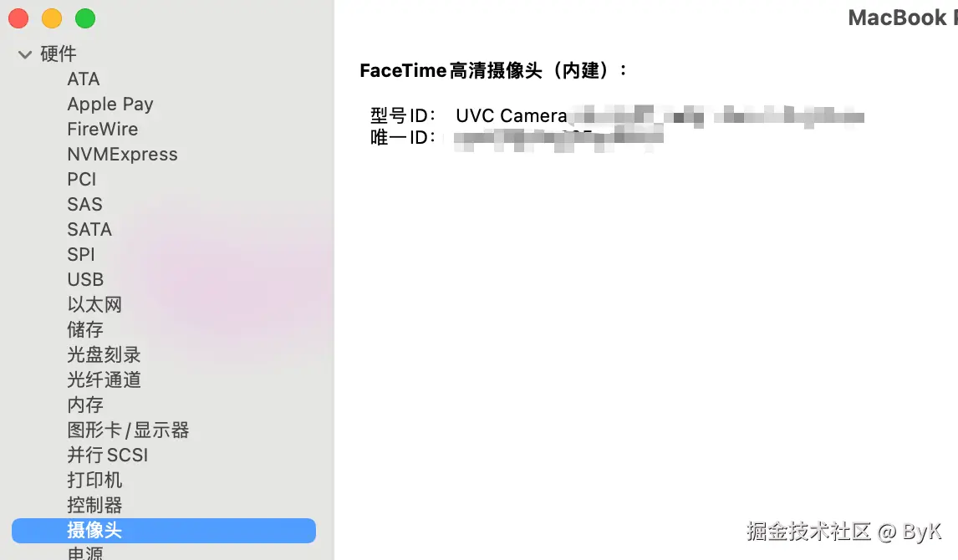Open the NVMExpress item
958x560 pixels.
[122, 155]
